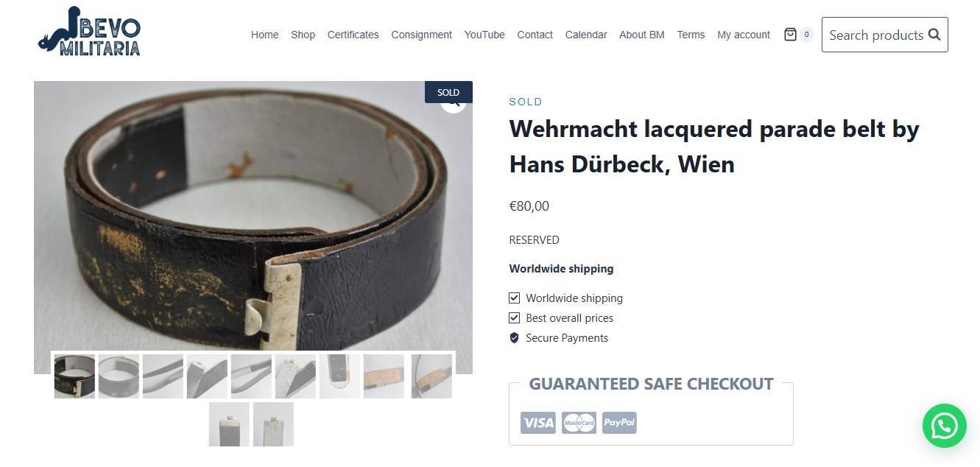Screen dimensions: 980x467
Task: Click the Best overall prices checkmark
Action: 515,318
